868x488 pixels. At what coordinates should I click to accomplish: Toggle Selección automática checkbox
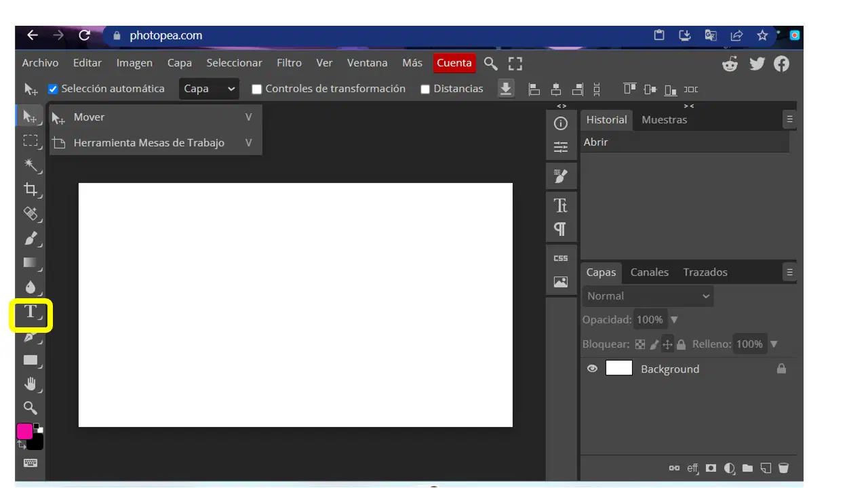pos(53,89)
